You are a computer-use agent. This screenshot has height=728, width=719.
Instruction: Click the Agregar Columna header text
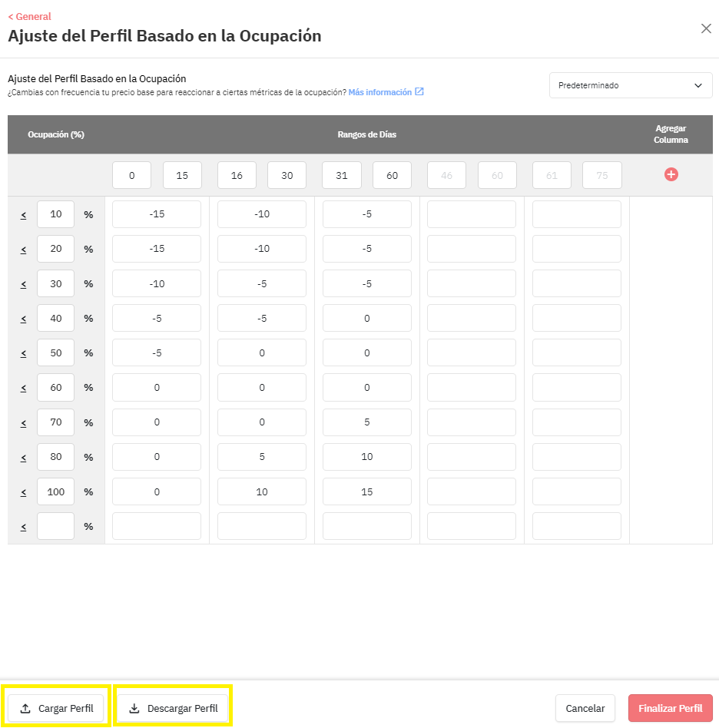(671, 134)
